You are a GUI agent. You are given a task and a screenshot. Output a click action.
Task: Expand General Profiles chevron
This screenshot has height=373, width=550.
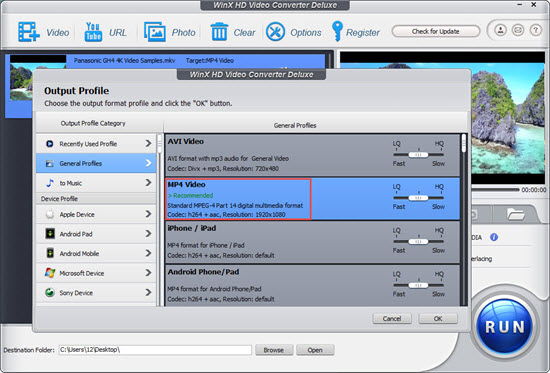pos(148,163)
